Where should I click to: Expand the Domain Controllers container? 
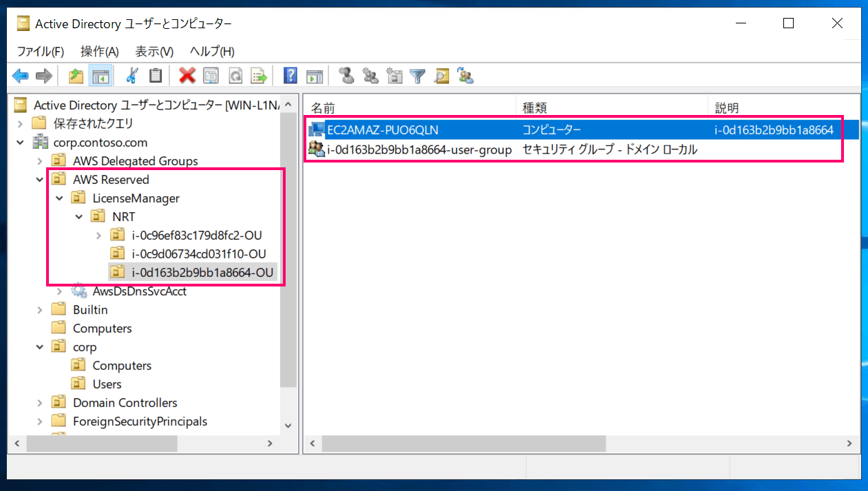coord(39,402)
